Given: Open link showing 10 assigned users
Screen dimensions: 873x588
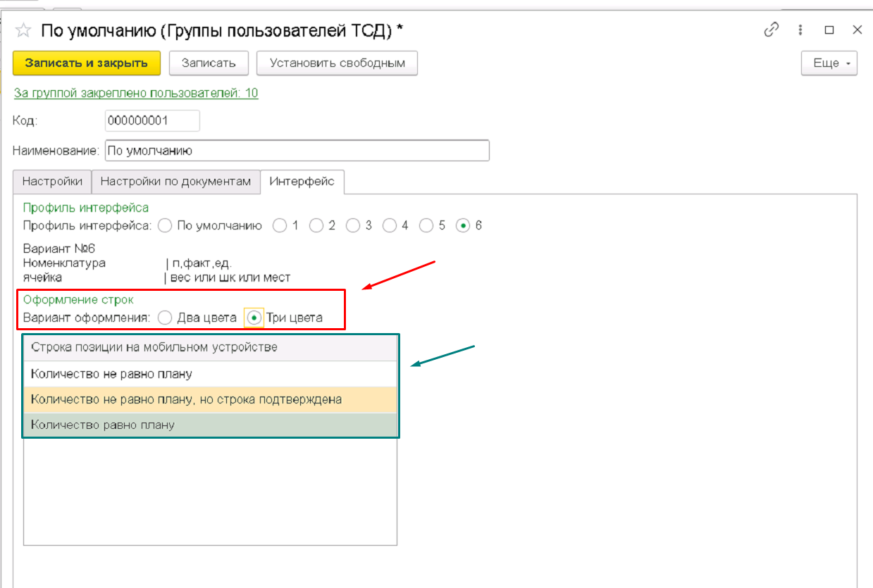Looking at the screenshot, I should click(136, 93).
